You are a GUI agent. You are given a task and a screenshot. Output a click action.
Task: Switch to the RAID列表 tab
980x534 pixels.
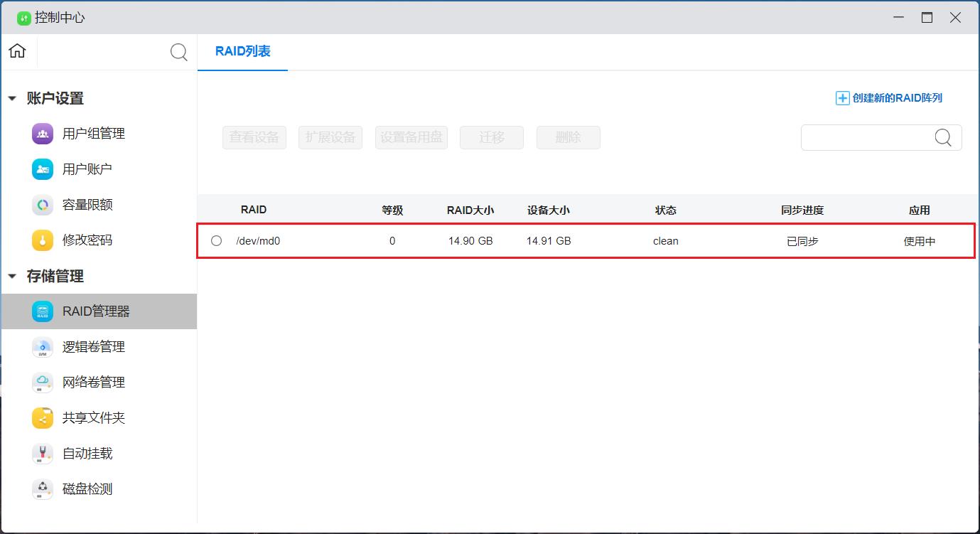pyautogui.click(x=242, y=51)
